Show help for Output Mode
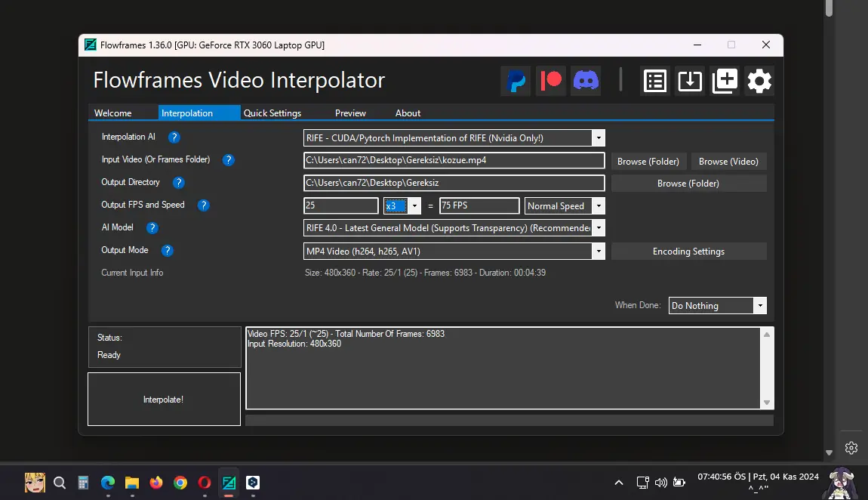The height and width of the screenshot is (500, 868). click(x=167, y=250)
